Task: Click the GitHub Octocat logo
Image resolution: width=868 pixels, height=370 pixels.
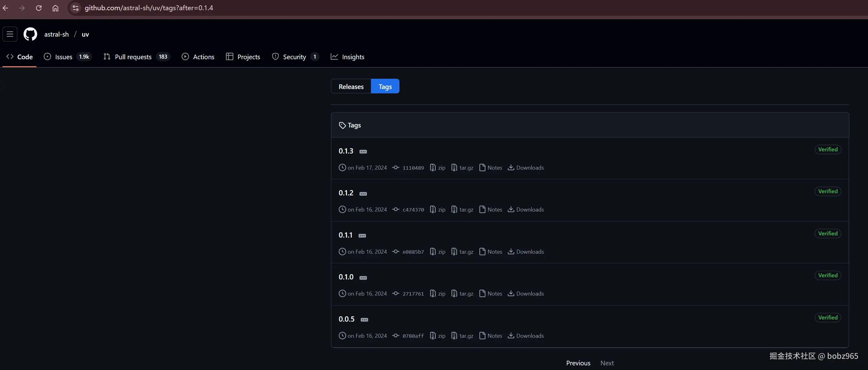Action: point(30,34)
